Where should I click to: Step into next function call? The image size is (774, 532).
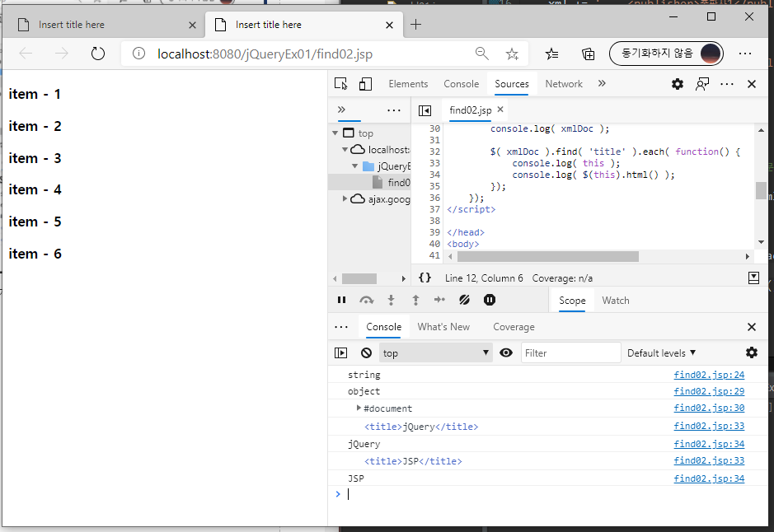pos(391,300)
